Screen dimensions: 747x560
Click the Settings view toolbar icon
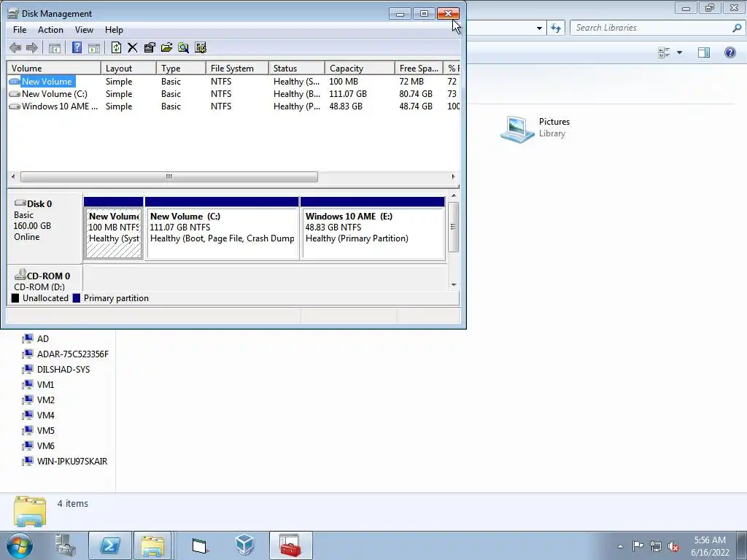tap(201, 47)
